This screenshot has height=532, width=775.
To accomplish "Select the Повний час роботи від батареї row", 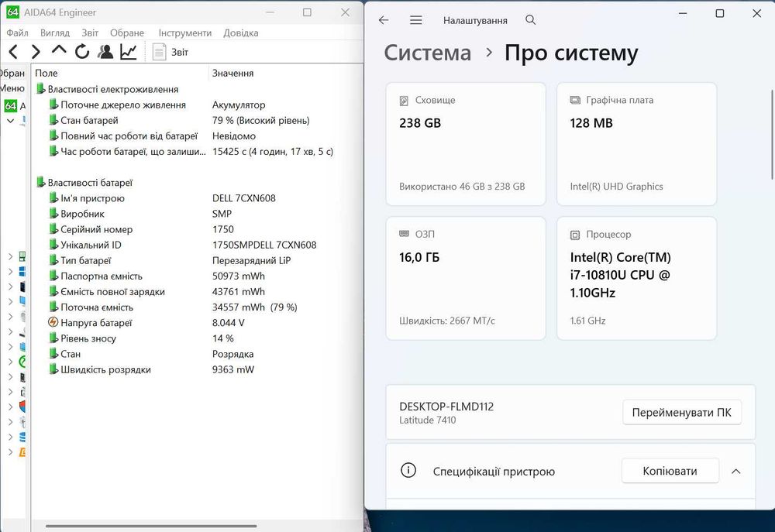I will click(x=198, y=136).
